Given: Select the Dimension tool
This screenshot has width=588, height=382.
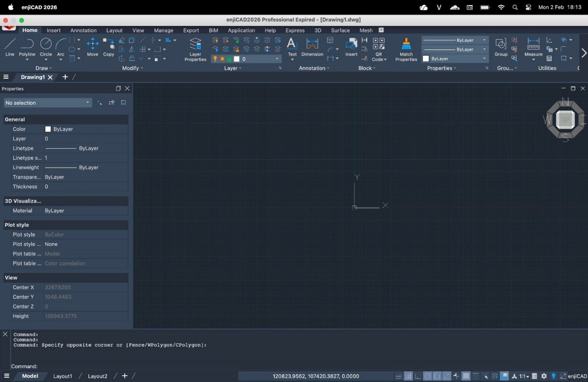Looking at the screenshot, I should [x=312, y=47].
